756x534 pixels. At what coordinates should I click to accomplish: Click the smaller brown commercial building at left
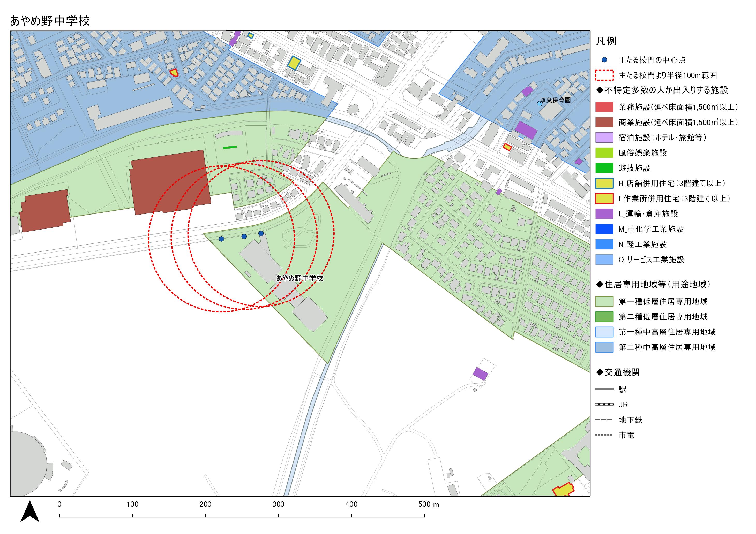[45, 211]
